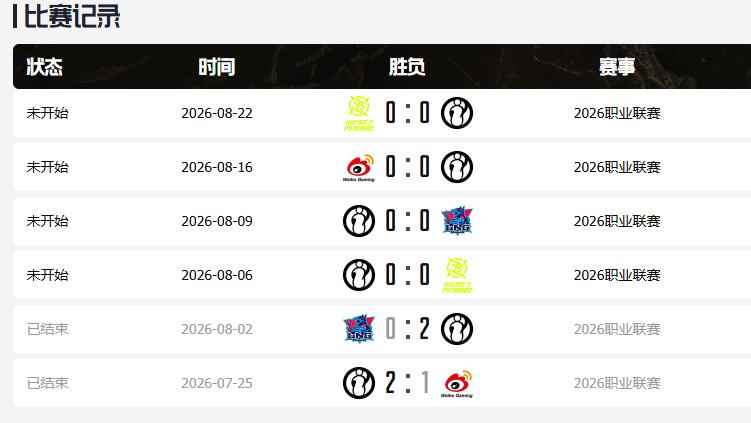Open 2:1 score of 2026-07-25 match
This screenshot has height=423, width=751.
[408, 383]
